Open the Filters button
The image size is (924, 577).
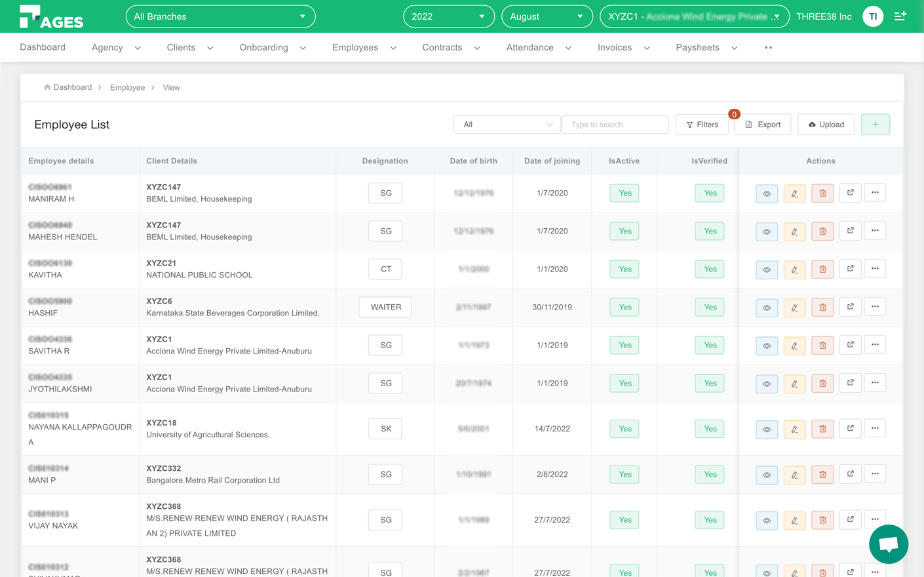702,125
